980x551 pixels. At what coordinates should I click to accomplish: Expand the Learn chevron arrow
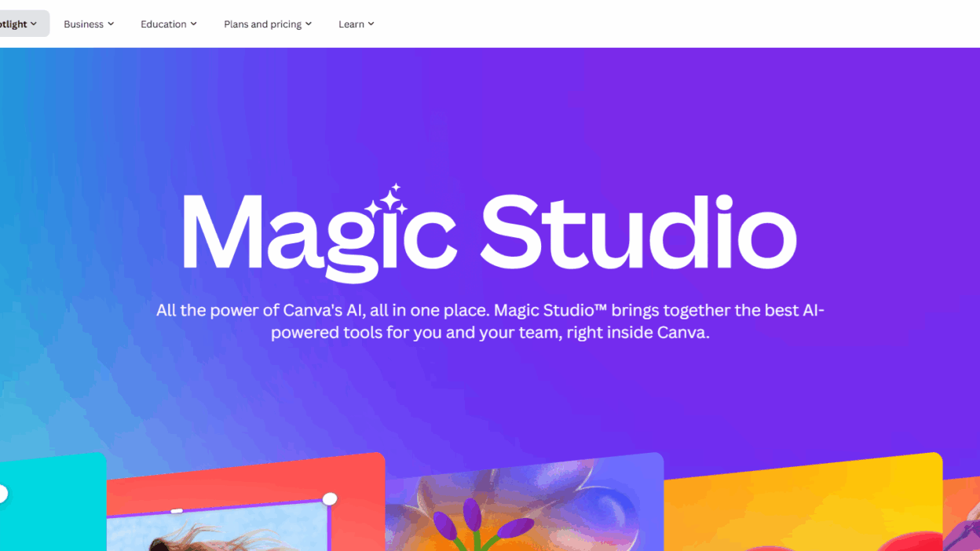tap(371, 24)
